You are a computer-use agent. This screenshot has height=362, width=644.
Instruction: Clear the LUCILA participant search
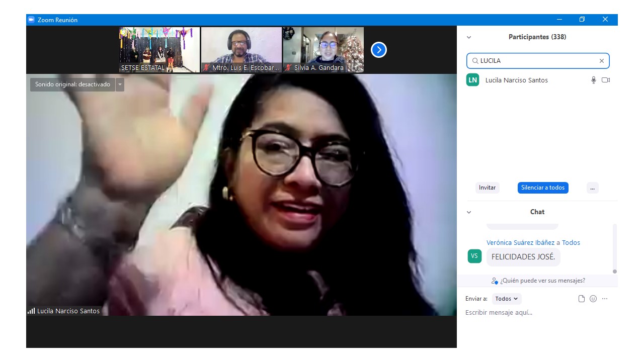point(601,61)
